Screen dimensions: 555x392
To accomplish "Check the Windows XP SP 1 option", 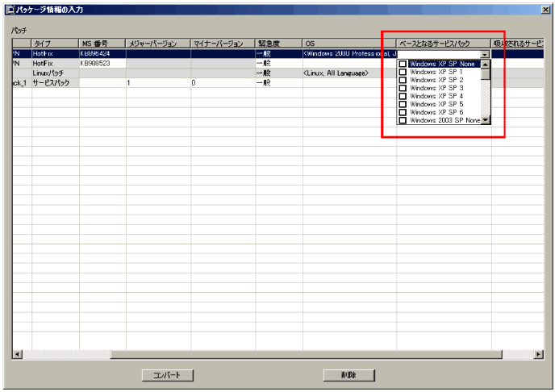I will click(x=403, y=72).
